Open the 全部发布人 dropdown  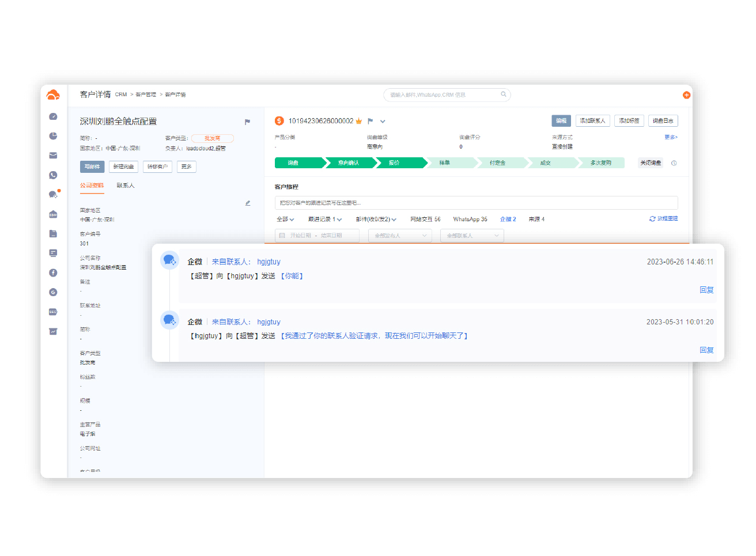click(400, 236)
